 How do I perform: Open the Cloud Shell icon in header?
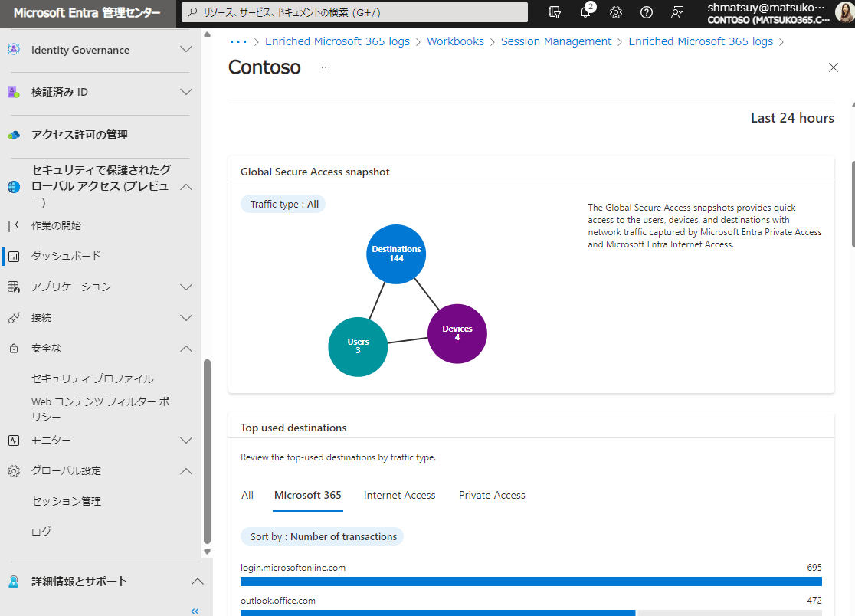click(x=555, y=12)
